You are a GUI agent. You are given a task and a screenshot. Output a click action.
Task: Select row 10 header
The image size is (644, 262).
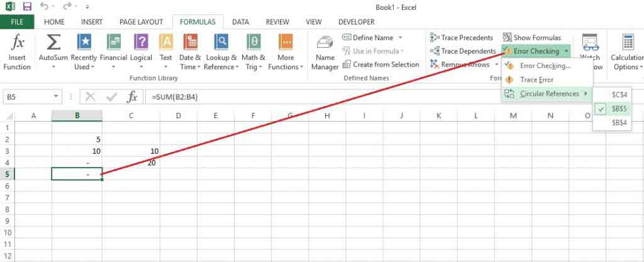pos(8,232)
